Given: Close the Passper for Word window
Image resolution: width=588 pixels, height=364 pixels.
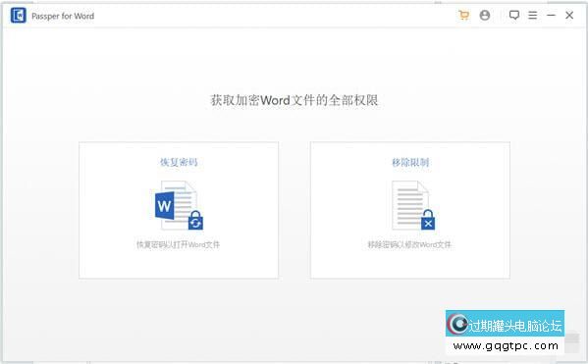Looking at the screenshot, I should [x=569, y=16].
